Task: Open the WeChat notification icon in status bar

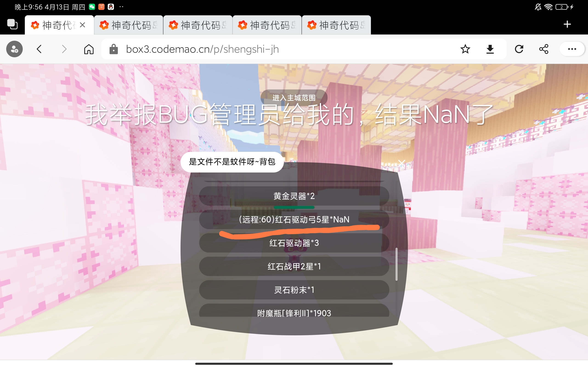Action: 92,7
